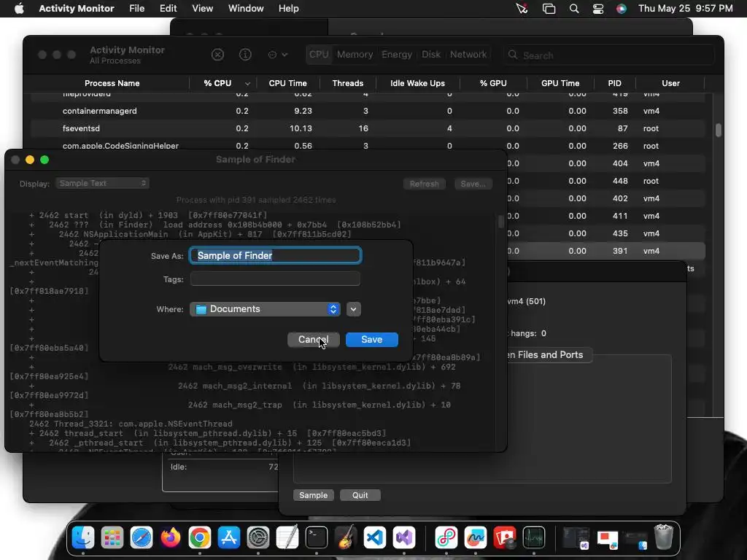Open Spotlight search in menu bar
The width and height of the screenshot is (747, 560).
(x=574, y=9)
